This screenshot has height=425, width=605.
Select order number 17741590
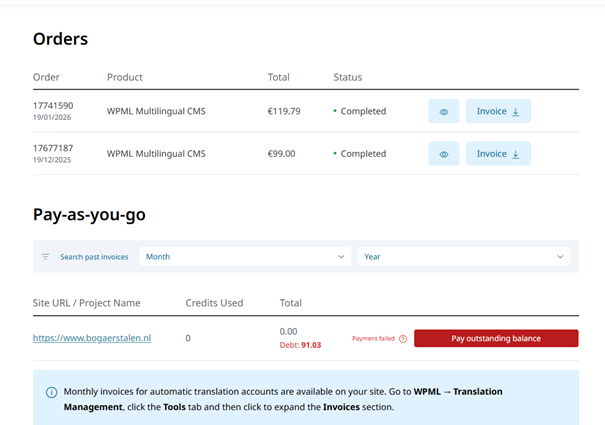click(53, 105)
